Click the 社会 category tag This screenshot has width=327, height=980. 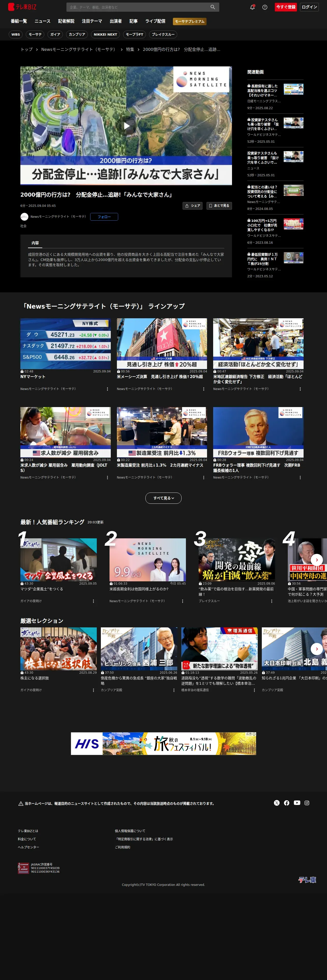23,226
